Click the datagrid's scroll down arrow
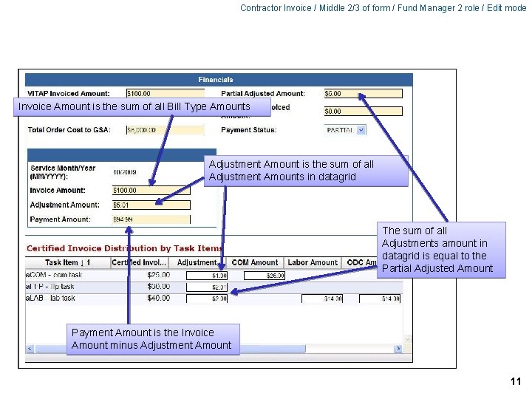The image size is (532, 399). [407, 339]
